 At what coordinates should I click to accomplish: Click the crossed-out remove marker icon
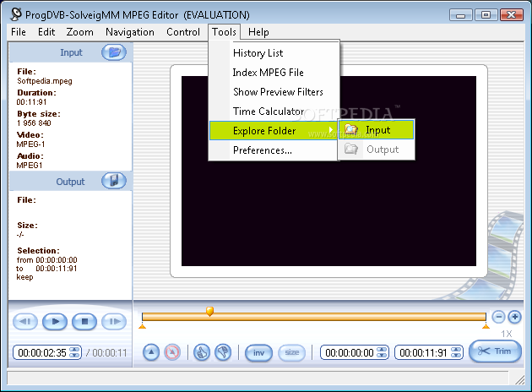[x=172, y=352]
